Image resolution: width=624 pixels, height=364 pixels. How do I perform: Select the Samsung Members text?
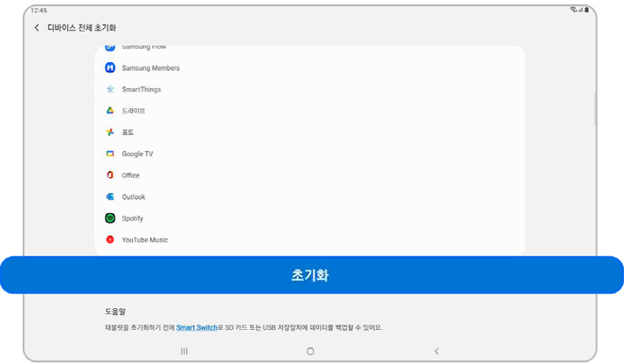pos(151,68)
